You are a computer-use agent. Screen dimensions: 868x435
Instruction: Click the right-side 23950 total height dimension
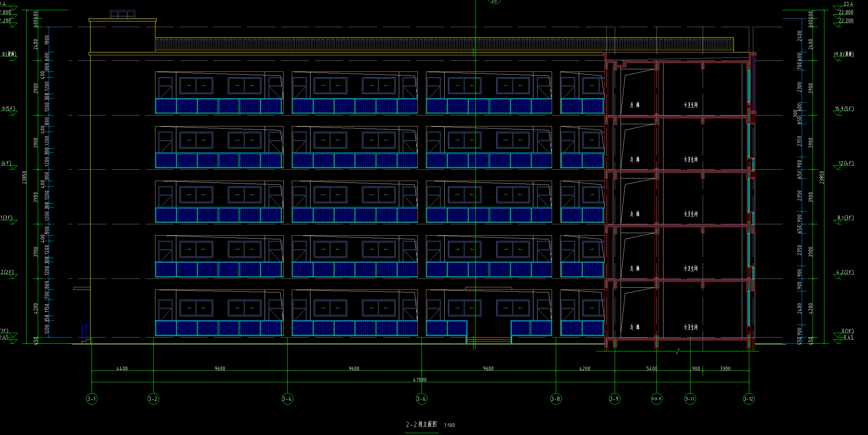[x=821, y=177]
